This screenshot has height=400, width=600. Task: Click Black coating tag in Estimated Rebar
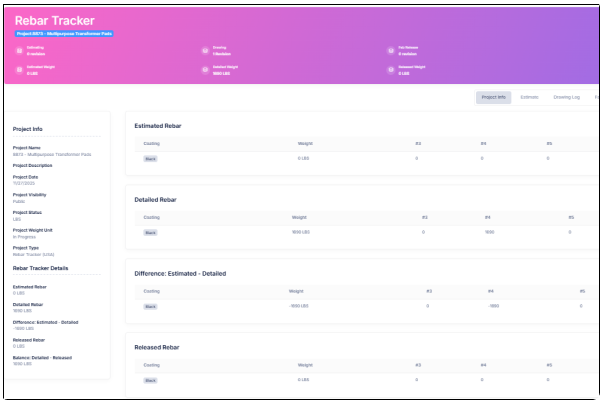(x=150, y=158)
